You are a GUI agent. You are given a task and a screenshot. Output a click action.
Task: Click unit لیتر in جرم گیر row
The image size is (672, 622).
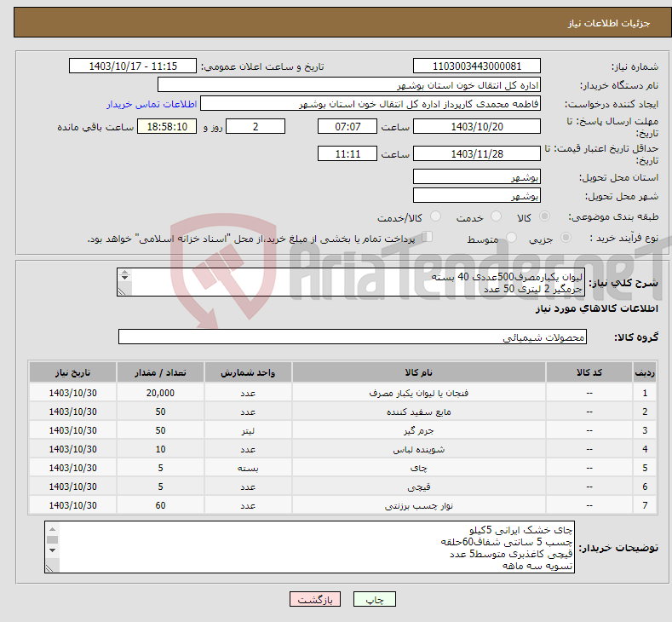[x=248, y=431]
